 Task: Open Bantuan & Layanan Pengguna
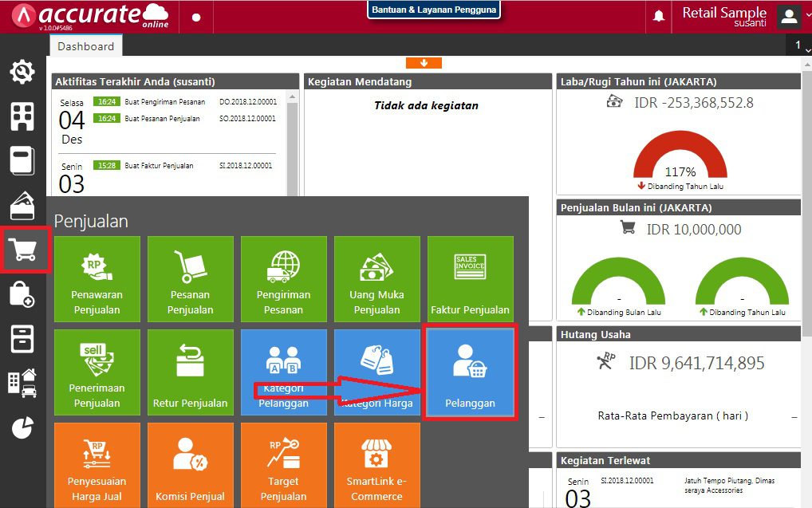point(433,9)
